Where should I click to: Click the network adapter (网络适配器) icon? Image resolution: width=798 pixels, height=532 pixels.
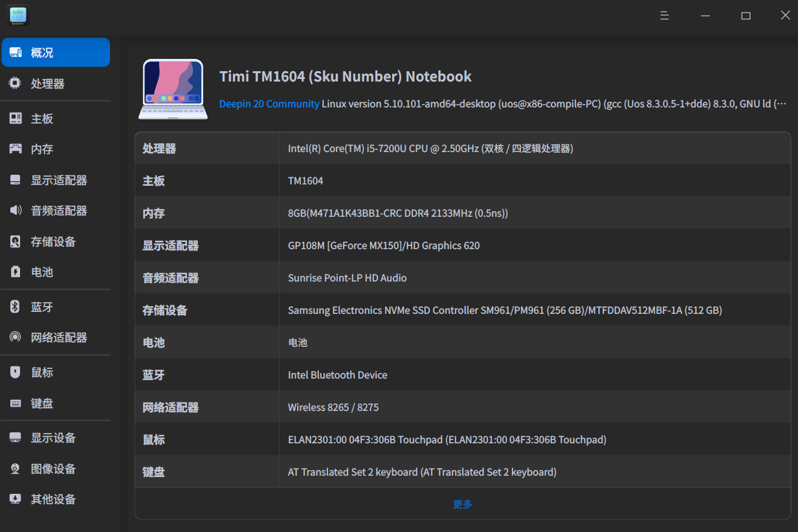click(16, 337)
